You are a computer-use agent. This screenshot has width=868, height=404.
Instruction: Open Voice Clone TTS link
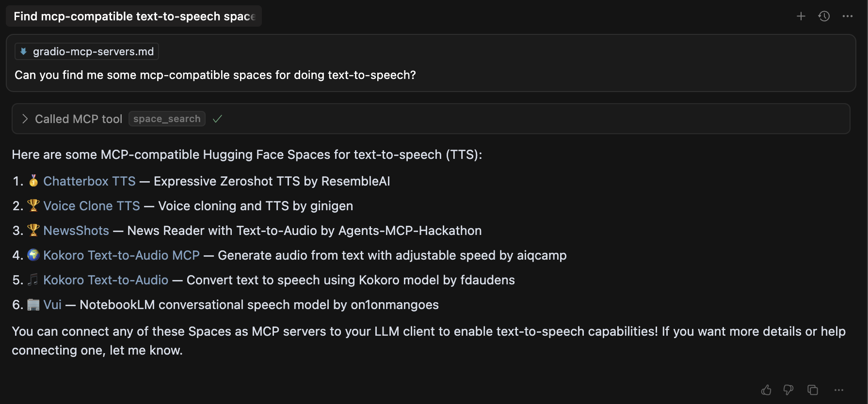(x=92, y=206)
